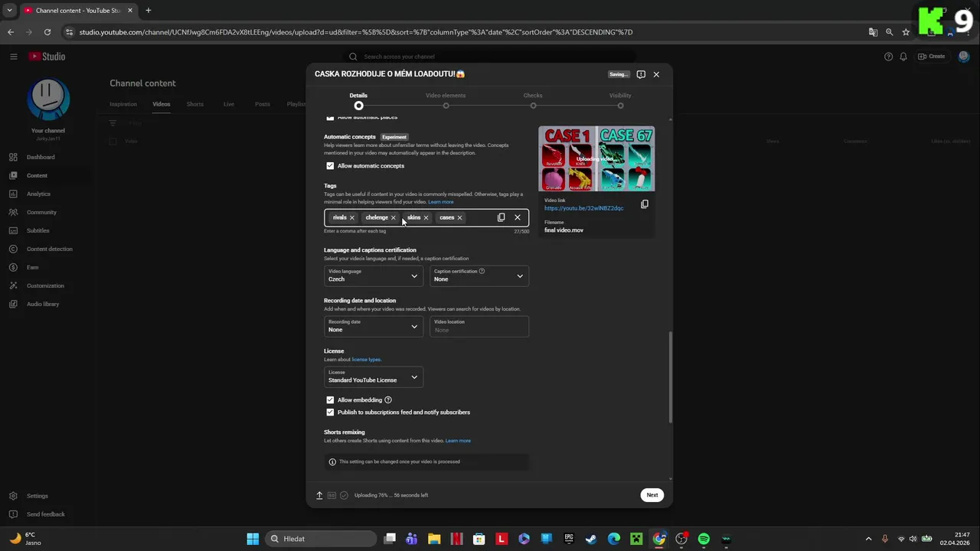Toggle Allow automatic concepts checkbox
The width and height of the screenshot is (980, 551).
tap(330, 166)
